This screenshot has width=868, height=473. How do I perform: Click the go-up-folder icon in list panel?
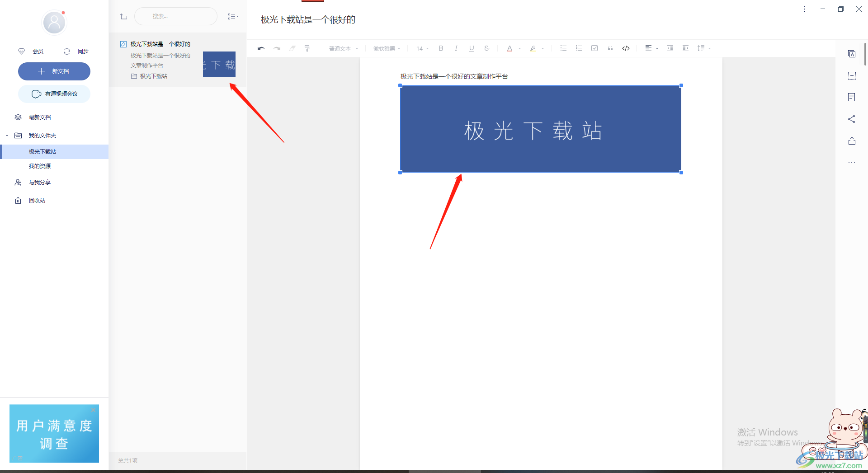click(123, 16)
